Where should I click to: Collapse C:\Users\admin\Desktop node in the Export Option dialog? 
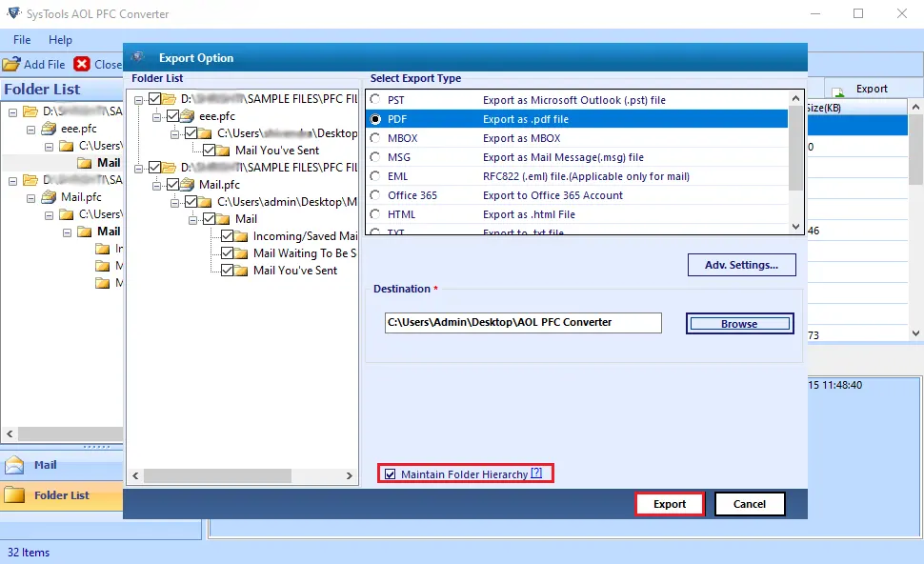(x=175, y=203)
